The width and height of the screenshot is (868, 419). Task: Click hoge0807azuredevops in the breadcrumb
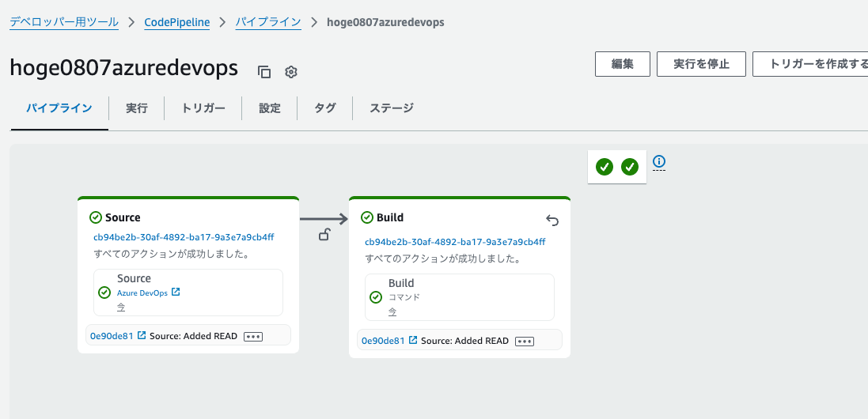click(x=386, y=22)
